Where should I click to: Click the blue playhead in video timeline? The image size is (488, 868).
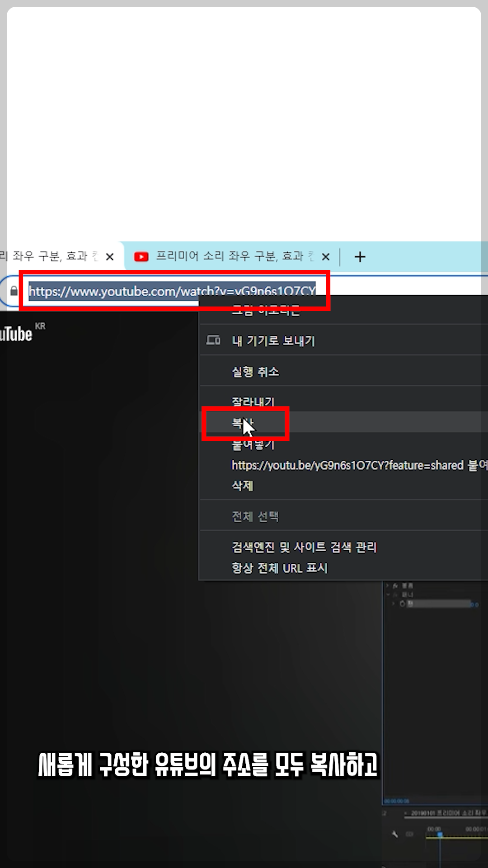pos(440,834)
